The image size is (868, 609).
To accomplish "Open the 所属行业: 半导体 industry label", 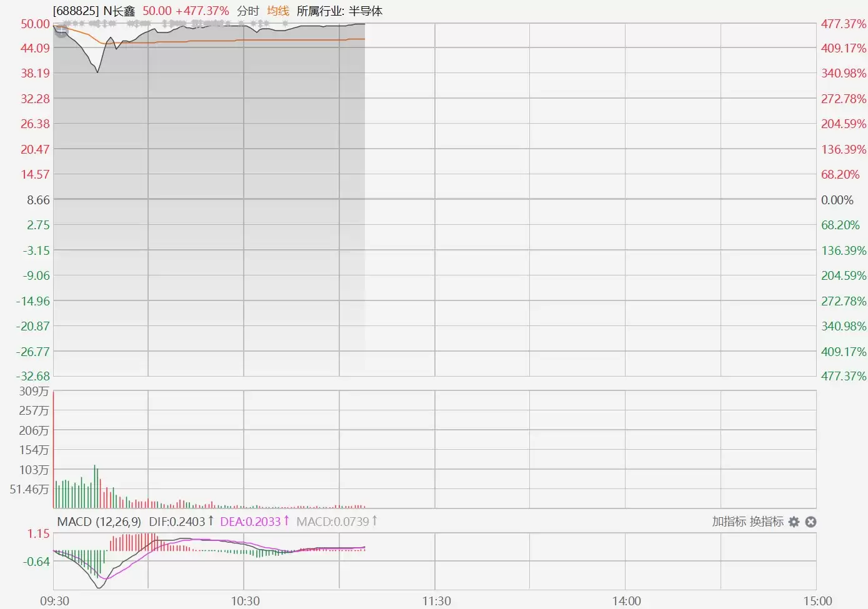I will (339, 11).
